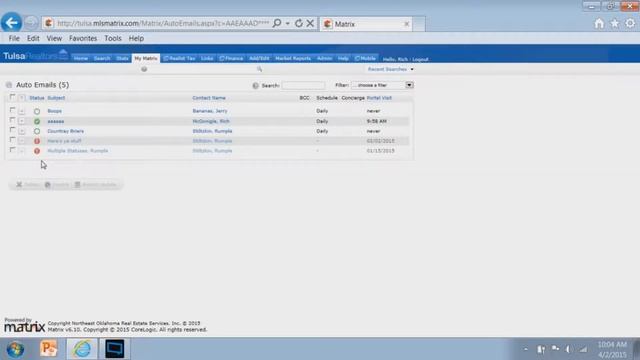The image size is (640, 360).
Task: Select the My Matrix tab
Action: point(146,58)
